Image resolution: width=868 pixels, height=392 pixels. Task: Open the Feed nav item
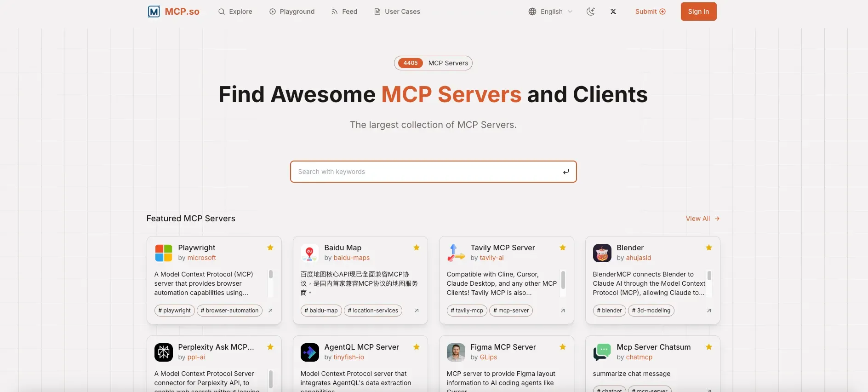(x=344, y=12)
